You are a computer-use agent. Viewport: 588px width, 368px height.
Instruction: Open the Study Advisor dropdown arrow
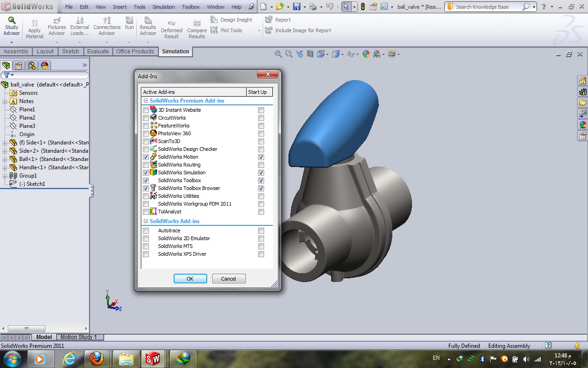click(11, 42)
